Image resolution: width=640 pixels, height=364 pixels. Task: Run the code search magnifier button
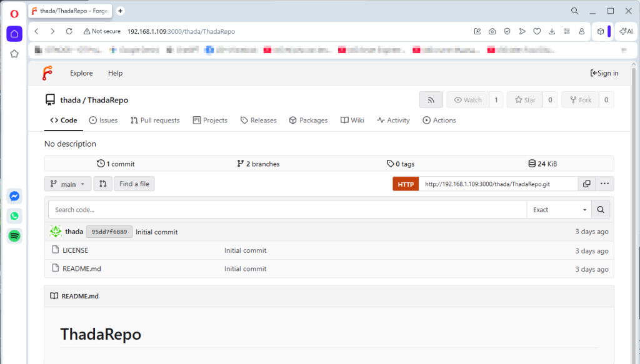601,210
